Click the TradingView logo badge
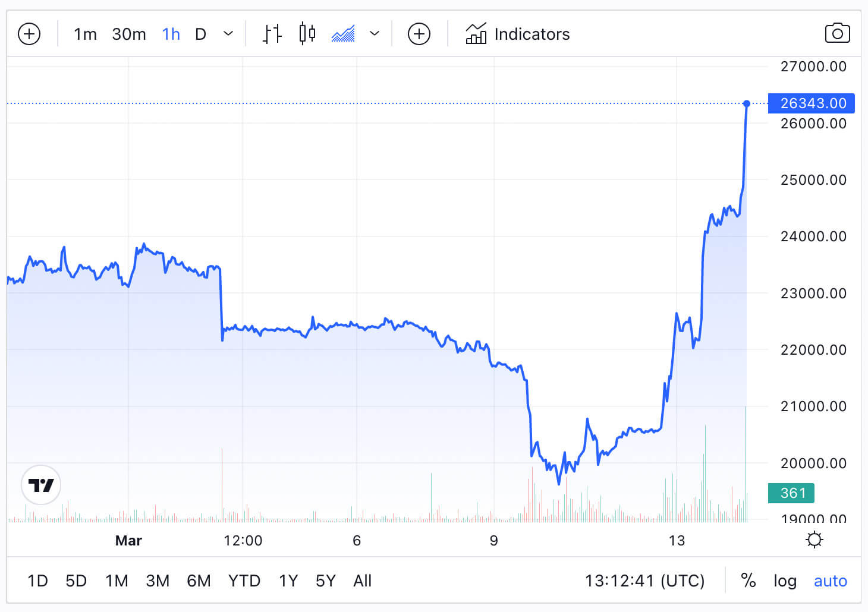868x612 pixels. pos(41,485)
